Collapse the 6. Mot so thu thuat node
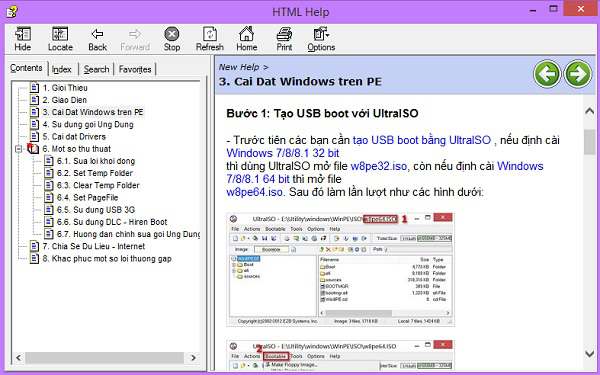Image resolution: width=600 pixels, height=375 pixels. (18, 149)
